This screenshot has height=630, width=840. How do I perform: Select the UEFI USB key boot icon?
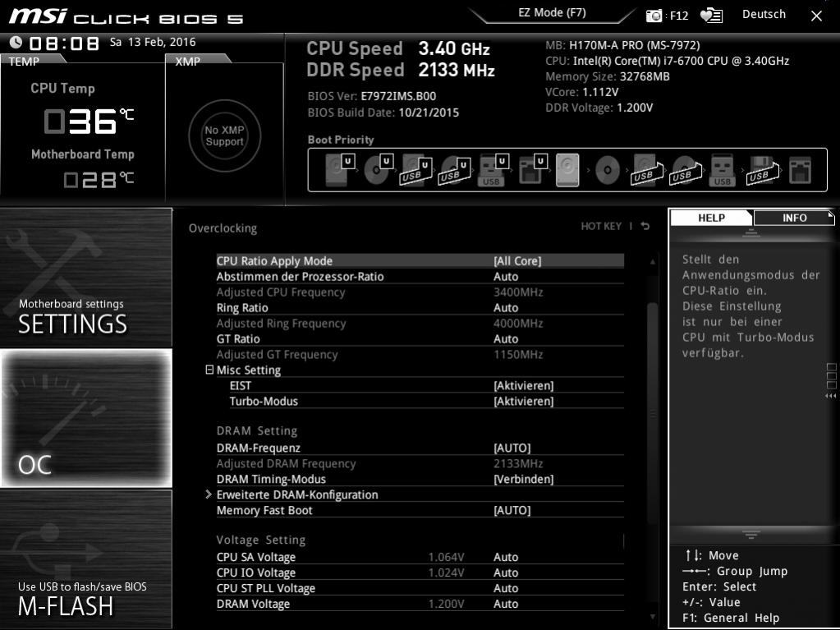493,170
